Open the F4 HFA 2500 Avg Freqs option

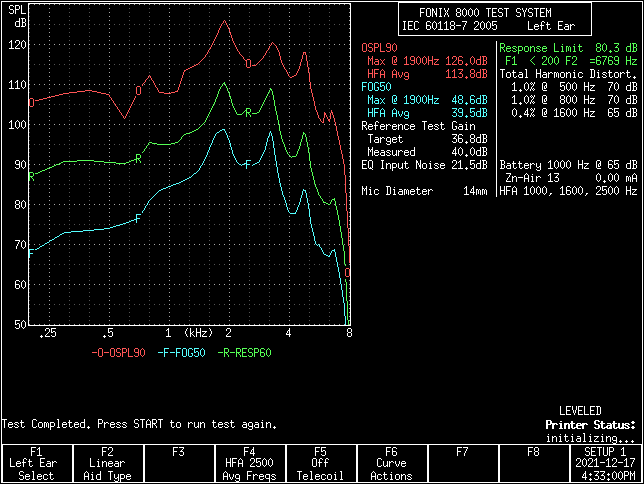[249, 463]
